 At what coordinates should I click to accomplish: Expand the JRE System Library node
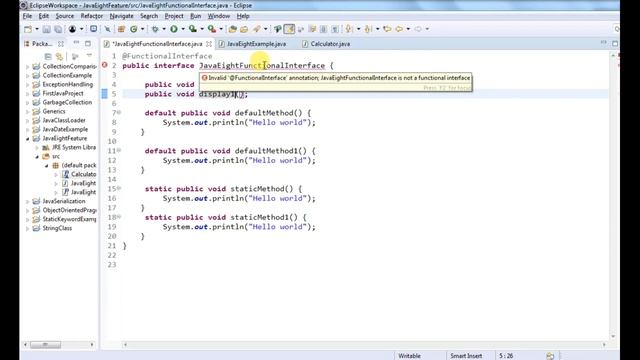pos(37,148)
